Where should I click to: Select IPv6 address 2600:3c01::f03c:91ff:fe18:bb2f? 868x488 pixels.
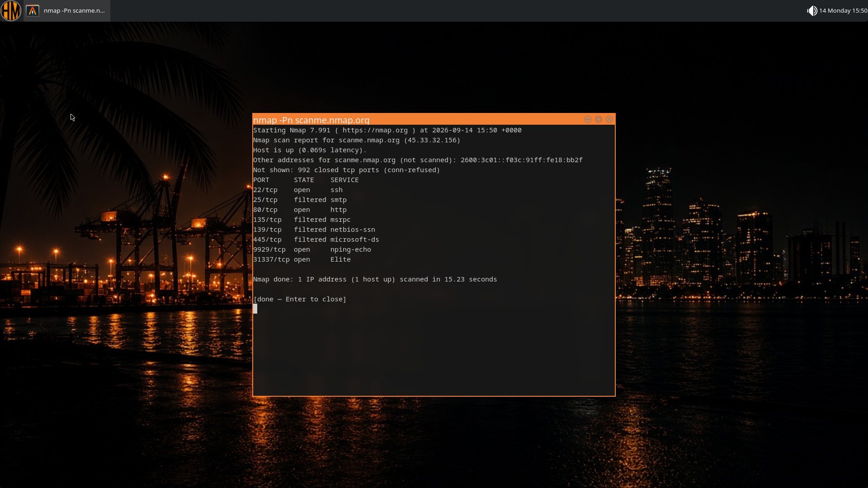click(522, 160)
